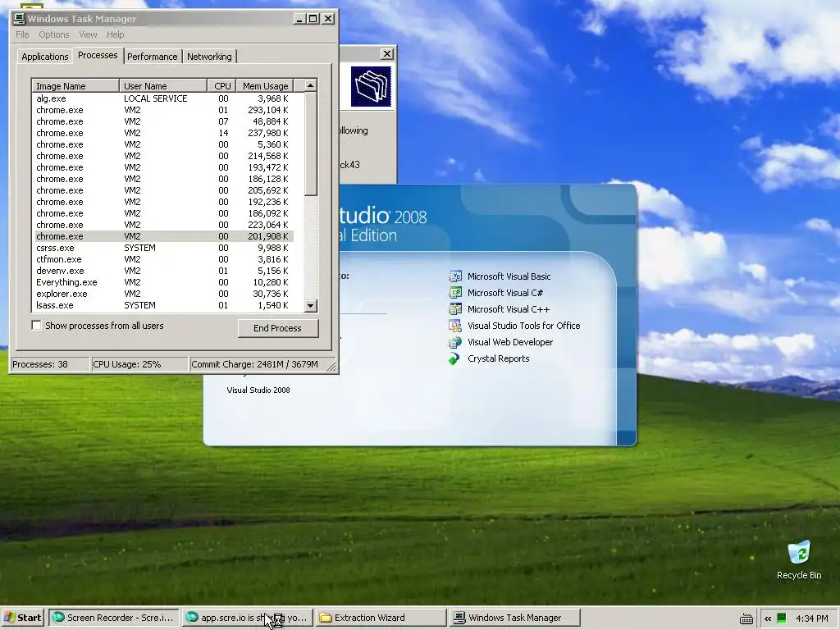Click the Crystal Reports icon
Screen dimensions: 840x630
point(454,358)
